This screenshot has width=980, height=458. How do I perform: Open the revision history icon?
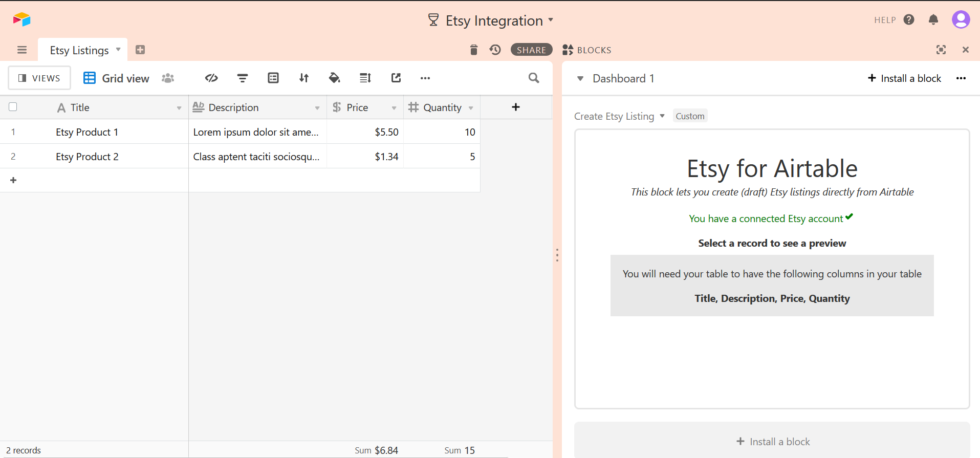pyautogui.click(x=495, y=50)
